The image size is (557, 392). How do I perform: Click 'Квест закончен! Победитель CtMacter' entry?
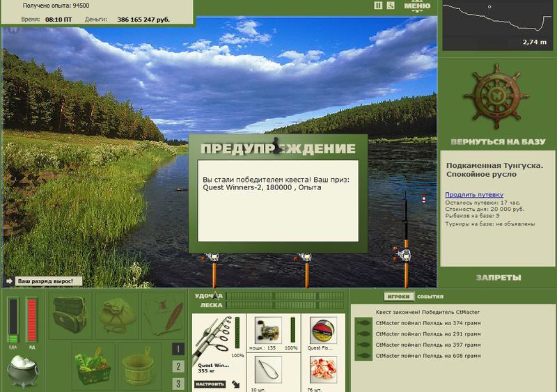click(427, 312)
